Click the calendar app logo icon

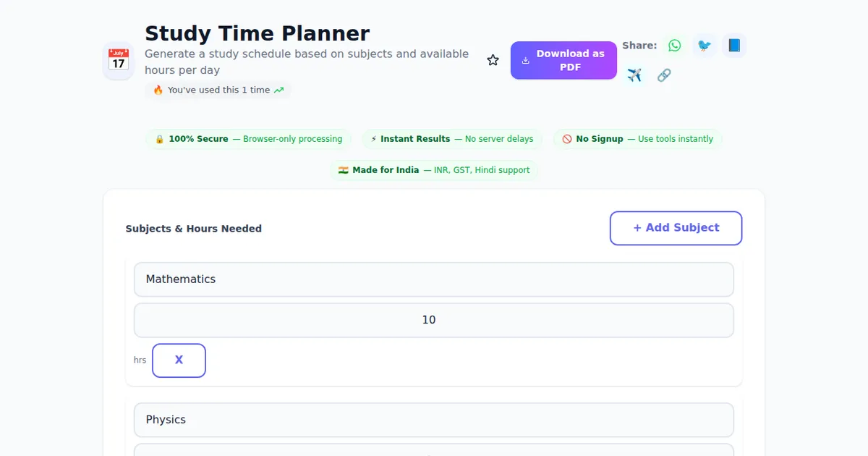click(x=119, y=60)
